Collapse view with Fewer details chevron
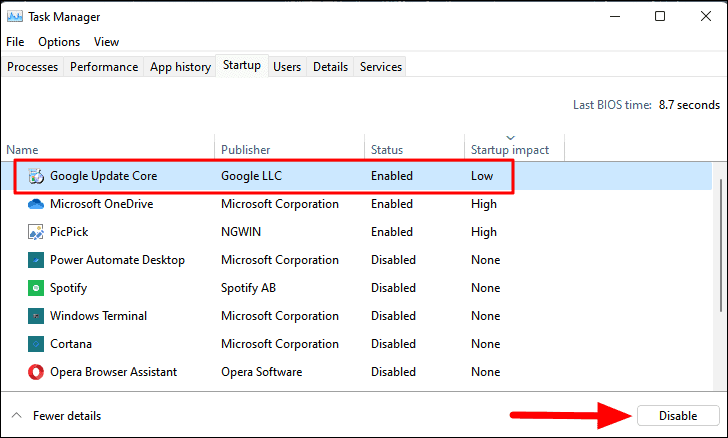 pos(16,415)
